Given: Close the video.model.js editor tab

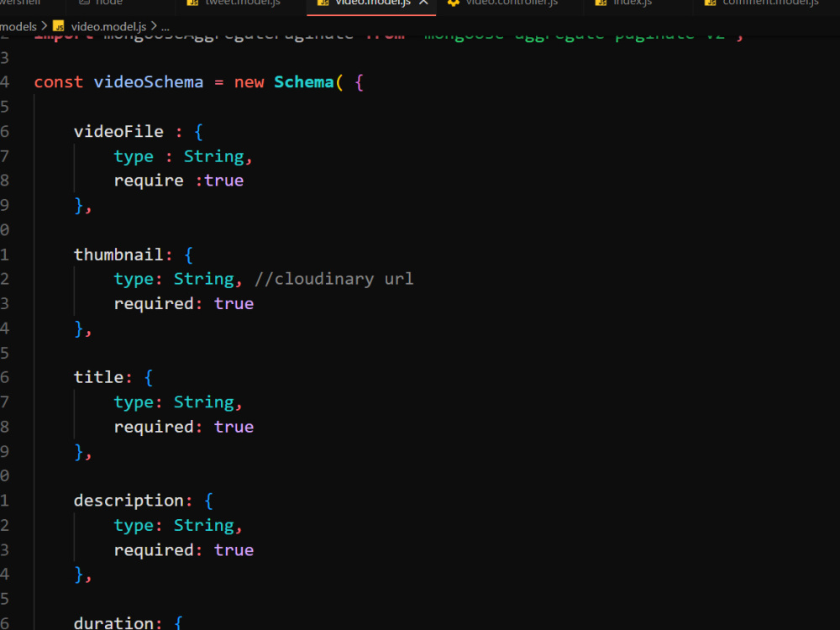Looking at the screenshot, I should pyautogui.click(x=423, y=3).
